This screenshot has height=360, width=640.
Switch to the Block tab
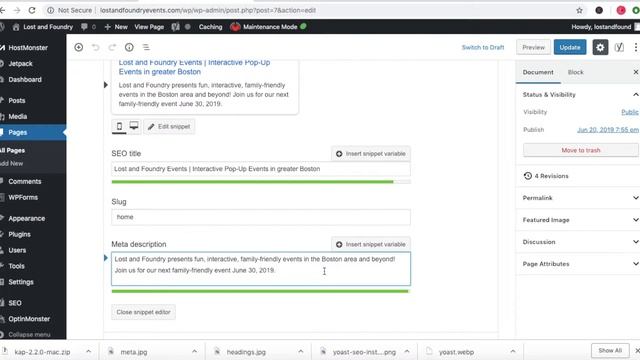(x=576, y=72)
